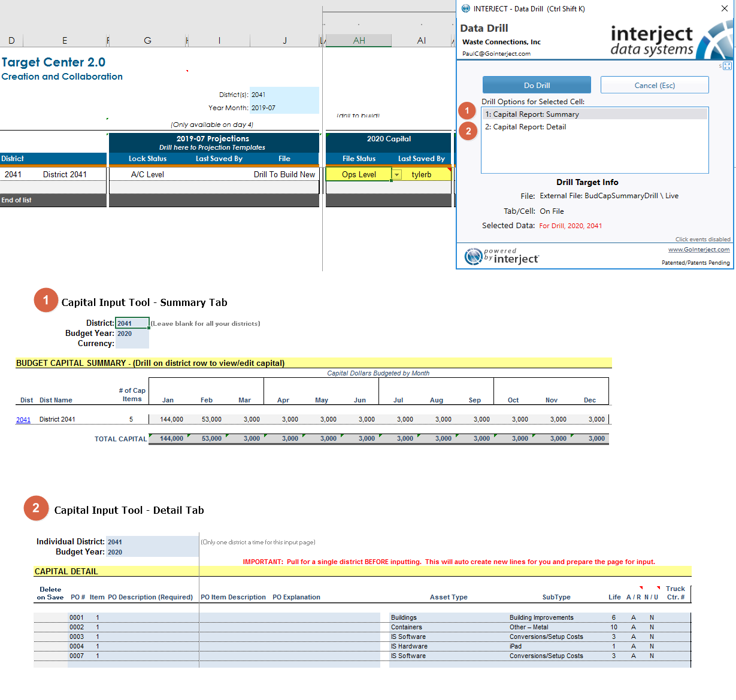Click PO # 0007 in Capital Detail
The height and width of the screenshot is (700, 736).
click(77, 656)
